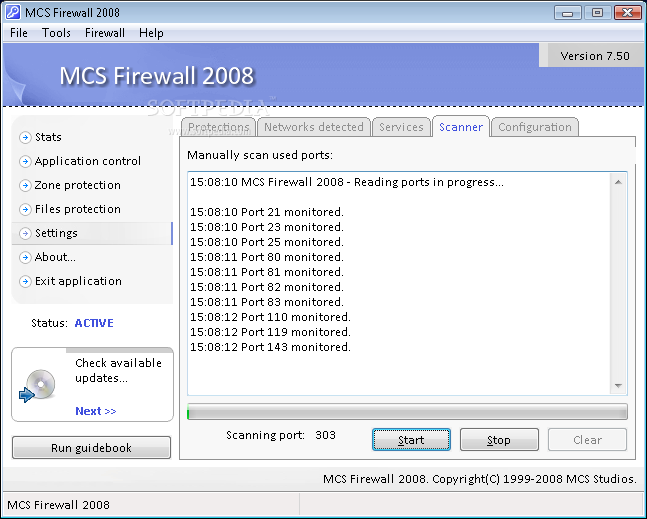Minimize the MCS Firewall window
This screenshot has height=519, width=647.
click(x=567, y=13)
